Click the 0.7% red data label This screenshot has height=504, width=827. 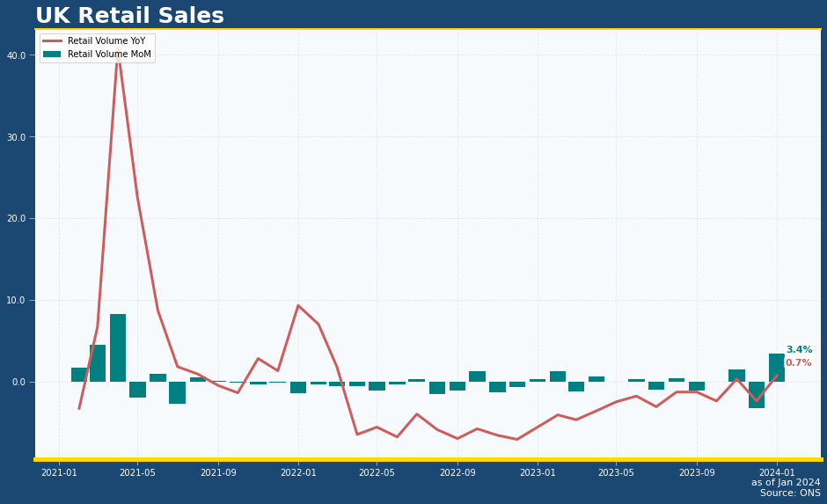[798, 363]
